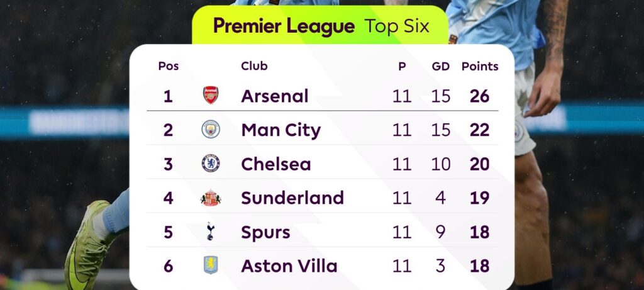
Task: Click Sunderland's 19 points value
Action: tap(479, 198)
